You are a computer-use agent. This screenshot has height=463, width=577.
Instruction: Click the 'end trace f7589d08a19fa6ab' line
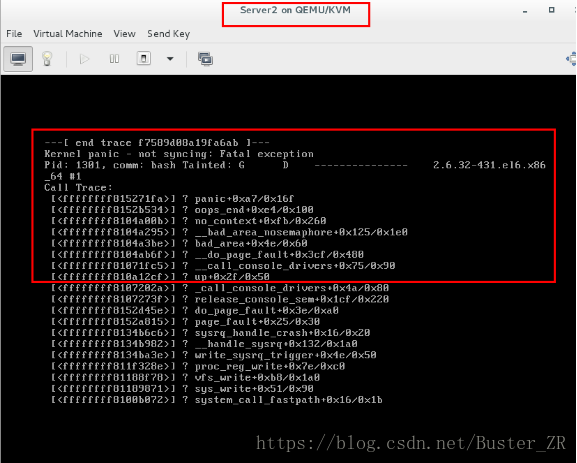click(157, 142)
